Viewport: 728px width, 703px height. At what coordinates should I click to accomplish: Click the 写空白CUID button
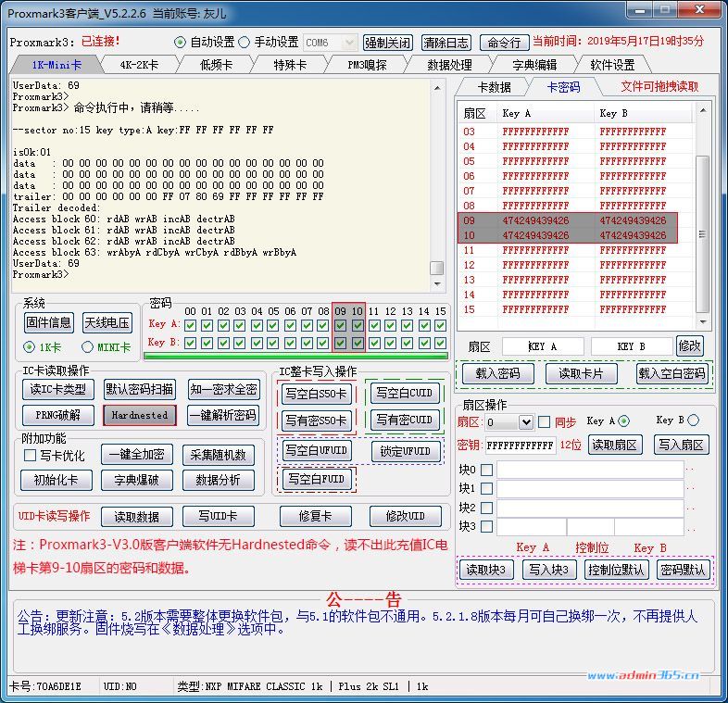404,393
